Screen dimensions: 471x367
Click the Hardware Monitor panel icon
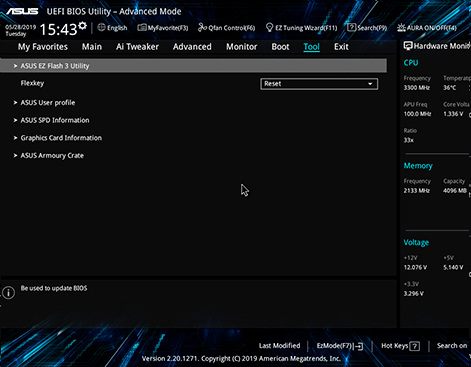[408, 46]
